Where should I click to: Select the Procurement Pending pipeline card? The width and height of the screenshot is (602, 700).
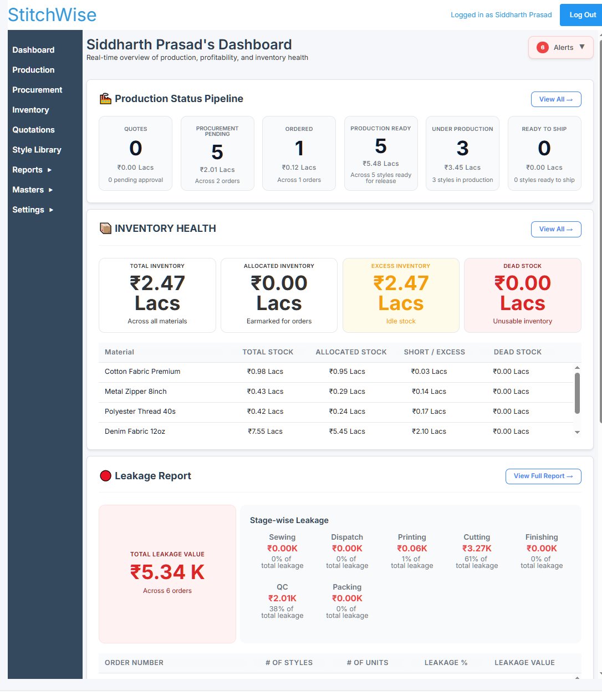217,153
